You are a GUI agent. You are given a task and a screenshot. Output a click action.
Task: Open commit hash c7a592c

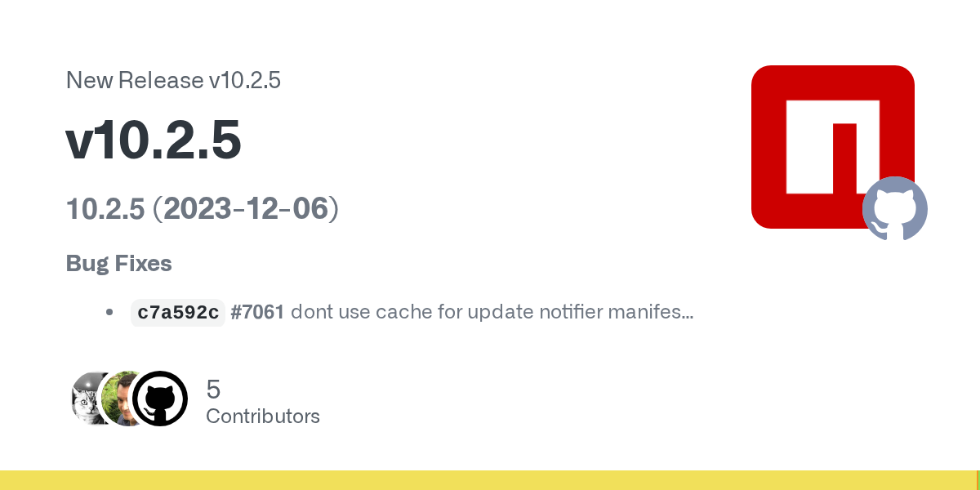[x=177, y=313]
